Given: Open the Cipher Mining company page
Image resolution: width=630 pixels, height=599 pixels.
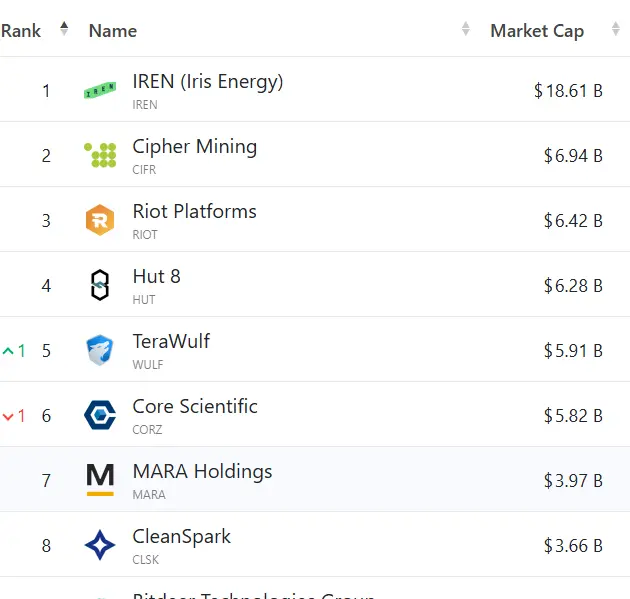Looking at the screenshot, I should pos(195,147).
